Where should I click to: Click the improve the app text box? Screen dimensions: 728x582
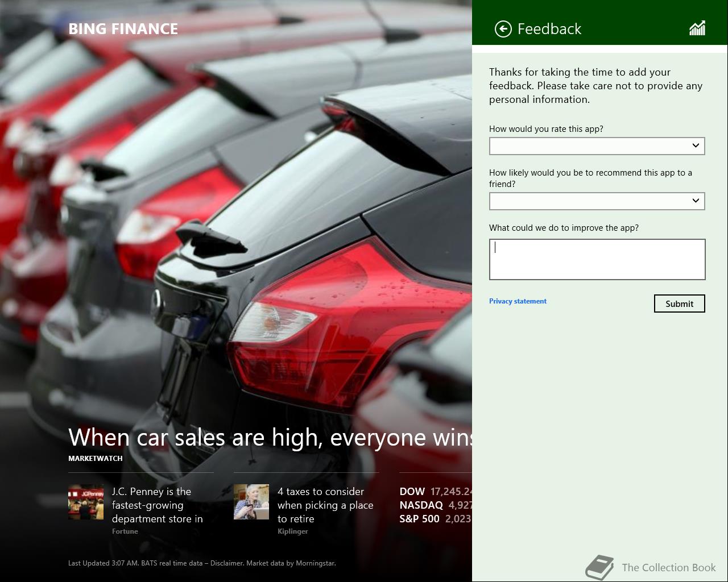pyautogui.click(x=597, y=259)
